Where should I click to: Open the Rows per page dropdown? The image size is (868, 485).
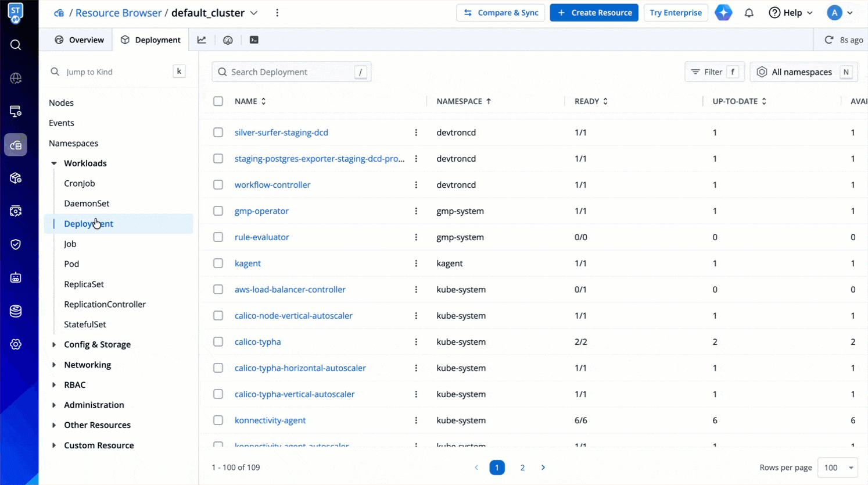837,468
